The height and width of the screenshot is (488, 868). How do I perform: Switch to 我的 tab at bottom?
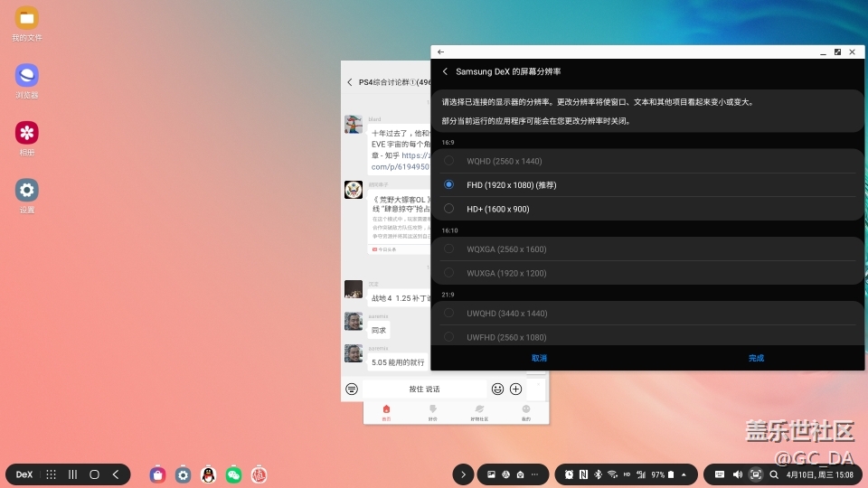pos(526,411)
